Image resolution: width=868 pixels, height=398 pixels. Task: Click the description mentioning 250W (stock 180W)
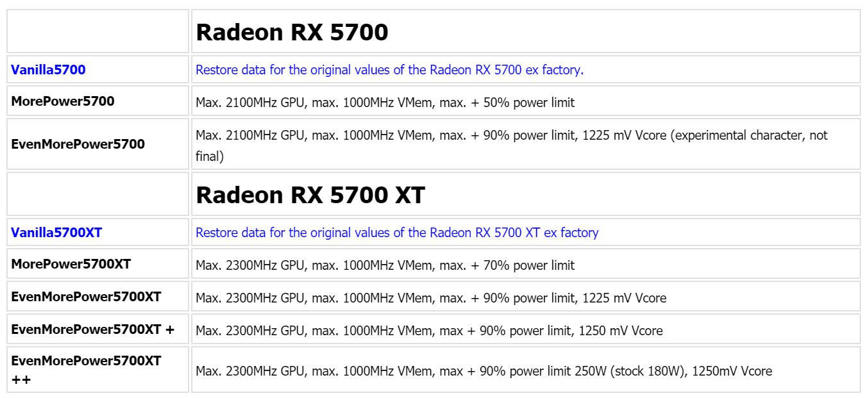(484, 370)
